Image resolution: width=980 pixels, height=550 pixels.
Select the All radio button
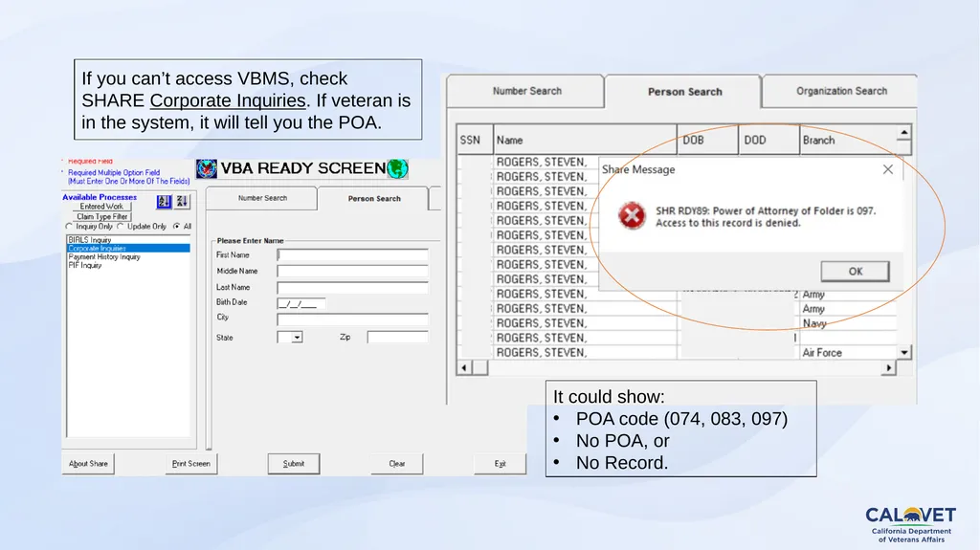click(177, 227)
